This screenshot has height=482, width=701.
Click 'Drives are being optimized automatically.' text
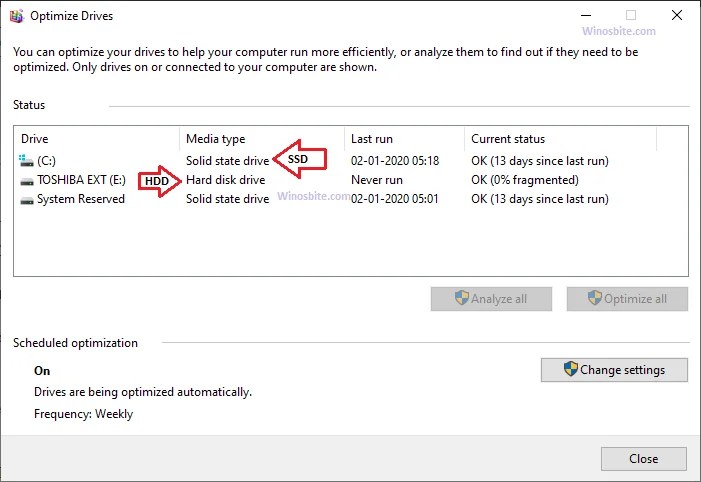(x=143, y=392)
